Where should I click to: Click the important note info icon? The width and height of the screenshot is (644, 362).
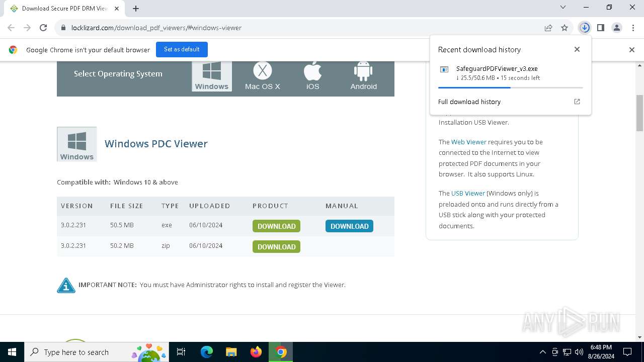coord(66,285)
